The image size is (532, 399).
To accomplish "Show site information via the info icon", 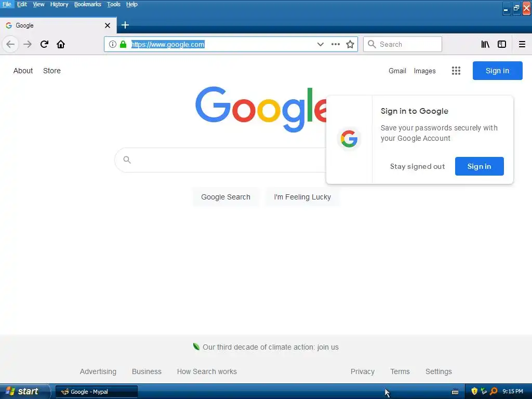I will (x=113, y=45).
